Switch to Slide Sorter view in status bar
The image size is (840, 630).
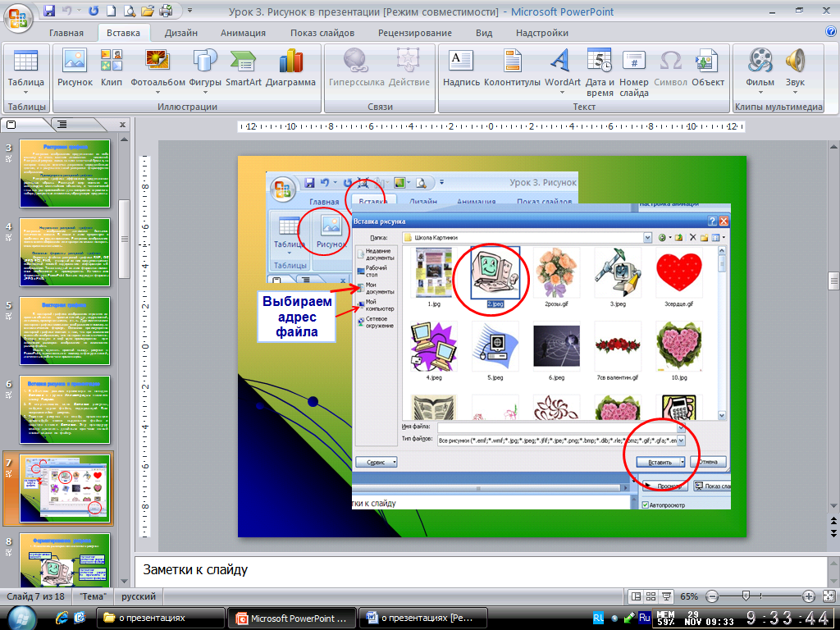point(651,596)
